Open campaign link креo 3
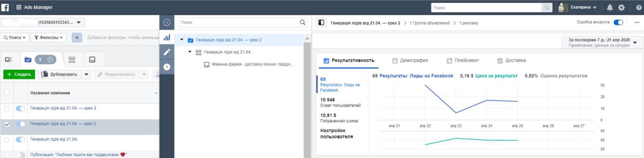Viewport: 644px width, 158px height. click(63, 108)
